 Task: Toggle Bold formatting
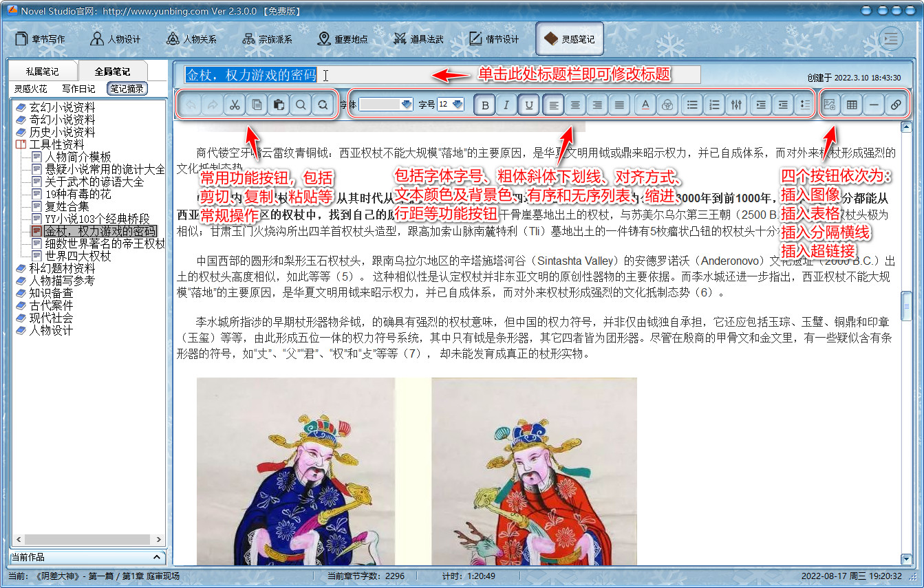coord(485,105)
